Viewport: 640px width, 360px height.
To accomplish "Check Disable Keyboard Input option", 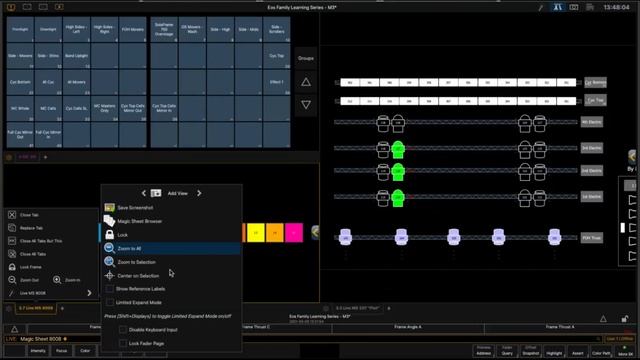I will coord(122,329).
